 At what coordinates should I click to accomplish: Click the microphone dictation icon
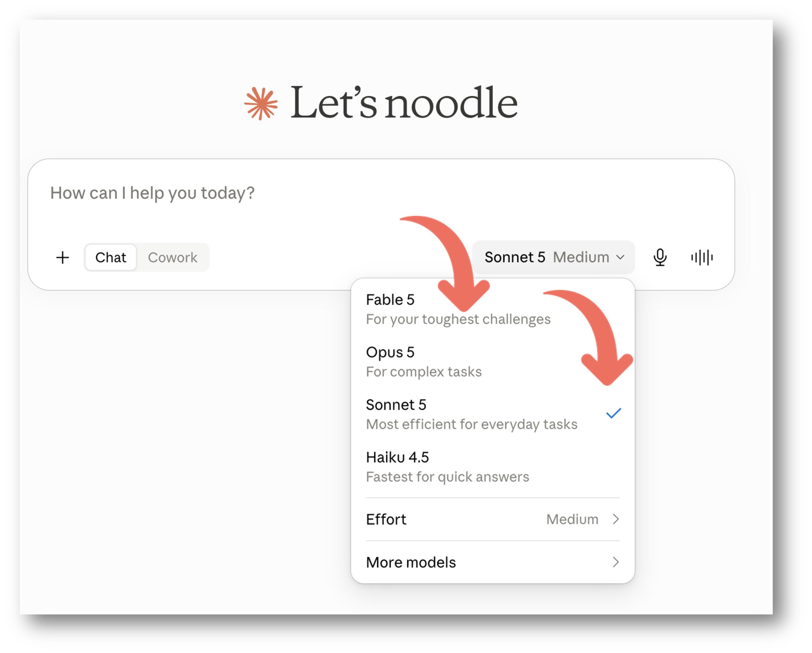coord(660,258)
